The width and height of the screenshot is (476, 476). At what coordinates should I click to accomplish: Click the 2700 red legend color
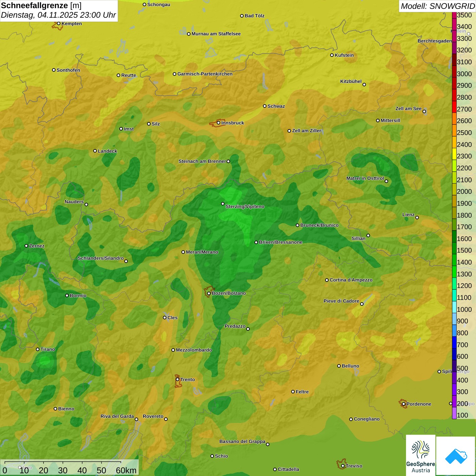tap(454, 107)
